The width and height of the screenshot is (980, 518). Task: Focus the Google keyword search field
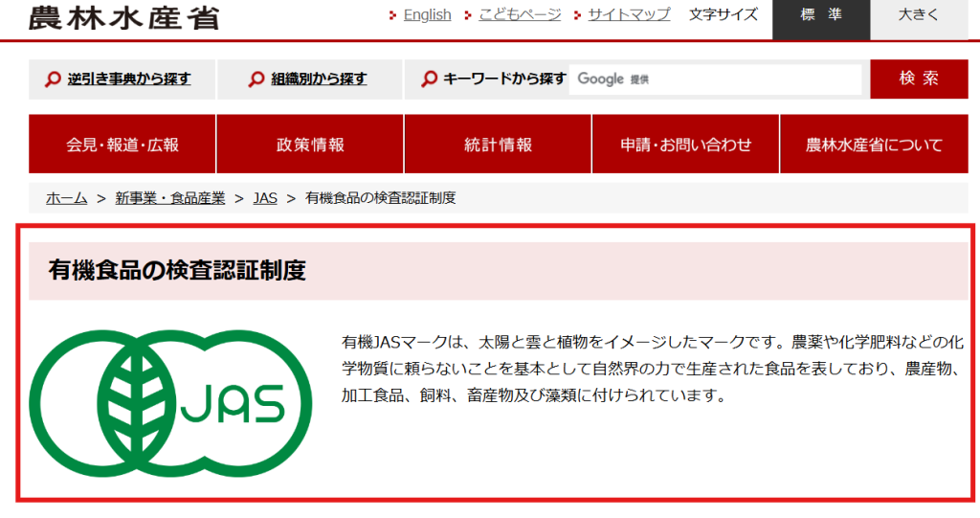(715, 79)
